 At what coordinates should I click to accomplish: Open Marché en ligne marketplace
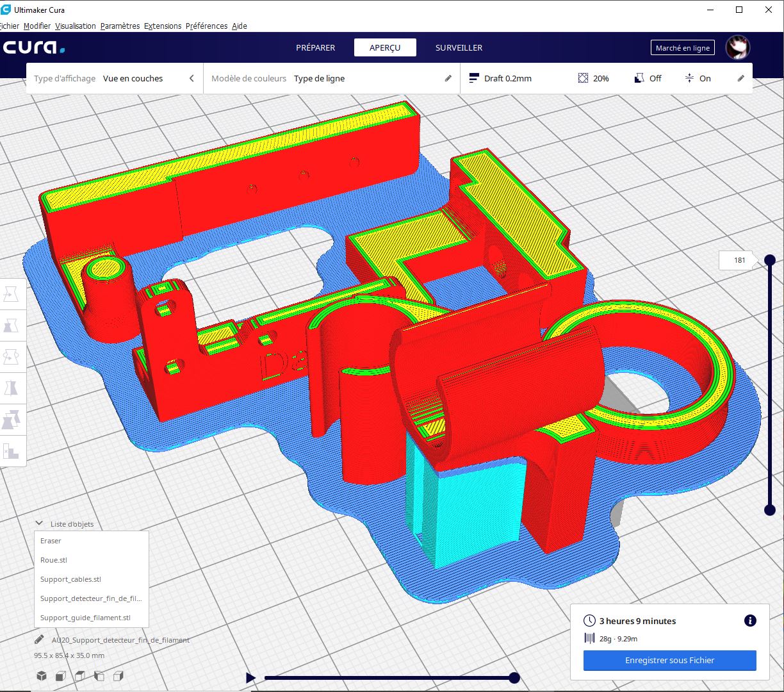(682, 47)
